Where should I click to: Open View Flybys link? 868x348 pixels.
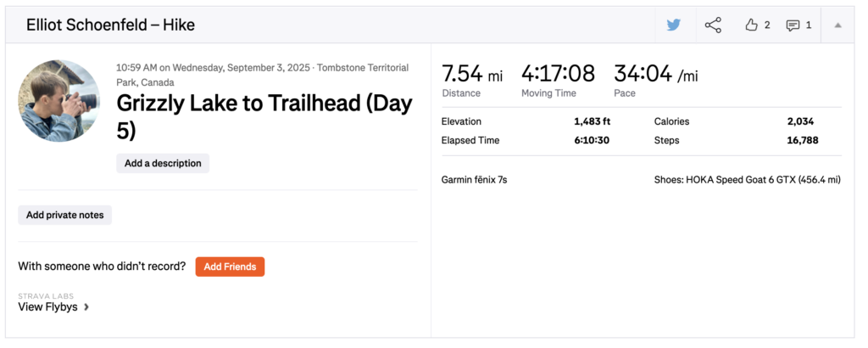click(48, 307)
